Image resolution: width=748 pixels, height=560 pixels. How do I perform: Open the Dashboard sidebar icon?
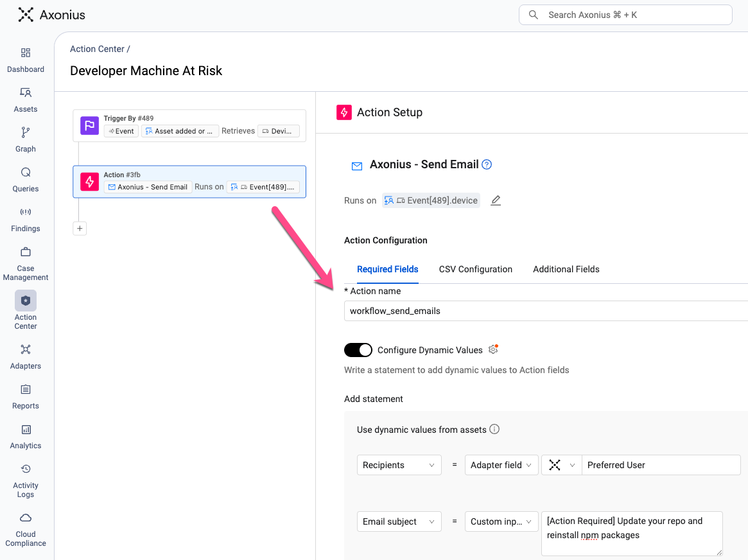(x=26, y=53)
